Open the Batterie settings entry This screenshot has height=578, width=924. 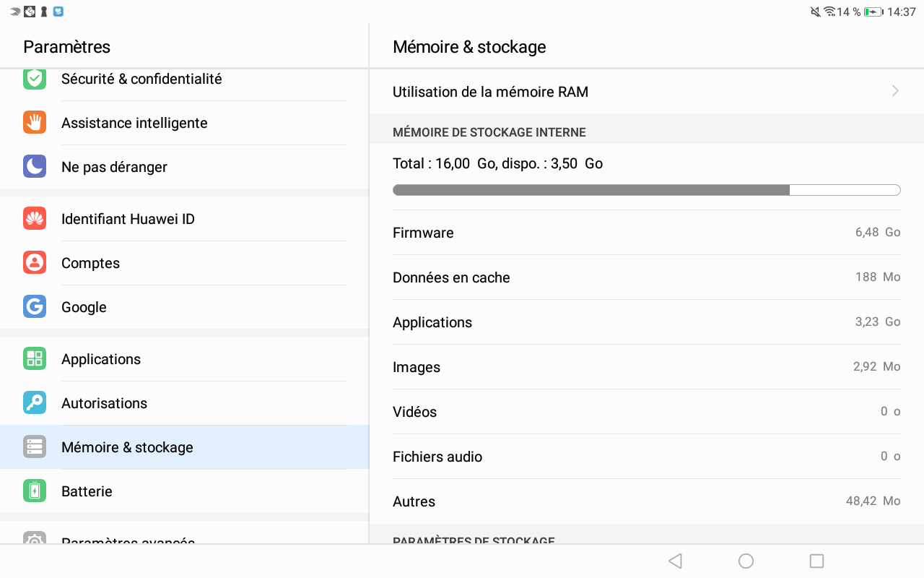click(87, 491)
